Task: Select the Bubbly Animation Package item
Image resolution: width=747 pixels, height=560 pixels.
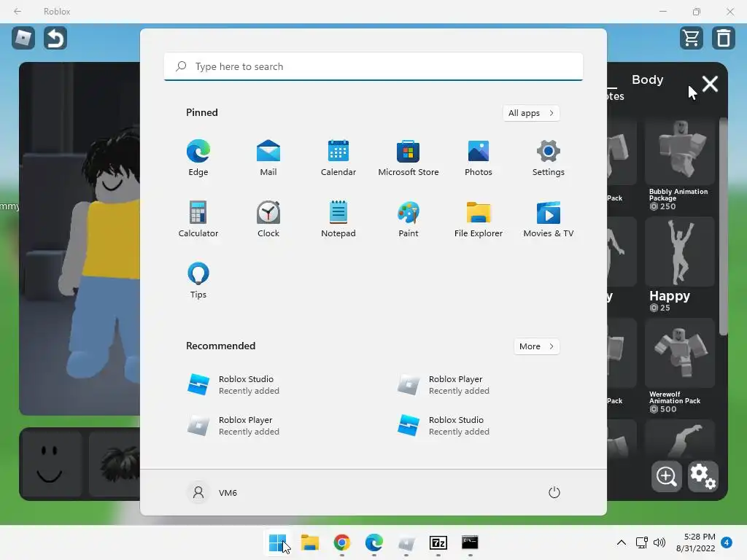Action: pyautogui.click(x=680, y=165)
